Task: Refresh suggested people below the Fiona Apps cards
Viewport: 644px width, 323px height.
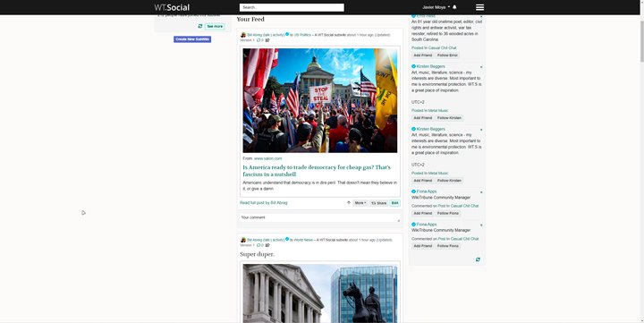Action: click(x=478, y=259)
